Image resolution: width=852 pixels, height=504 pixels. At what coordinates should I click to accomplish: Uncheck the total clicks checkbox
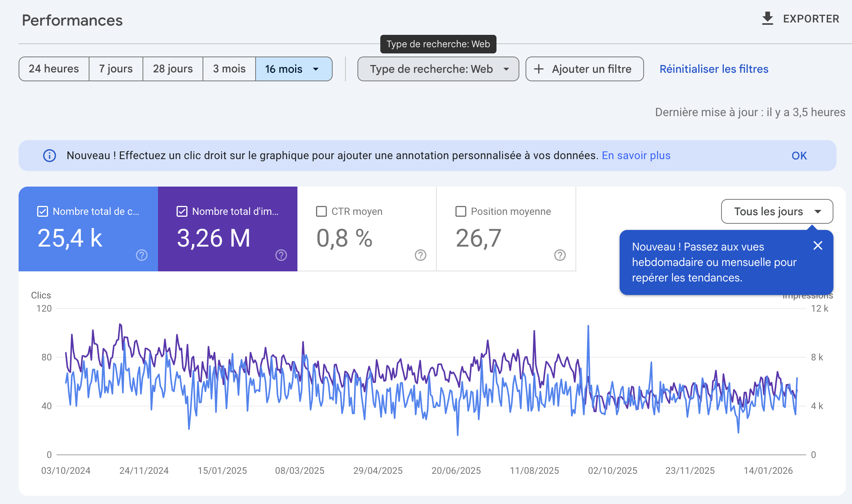[43, 211]
